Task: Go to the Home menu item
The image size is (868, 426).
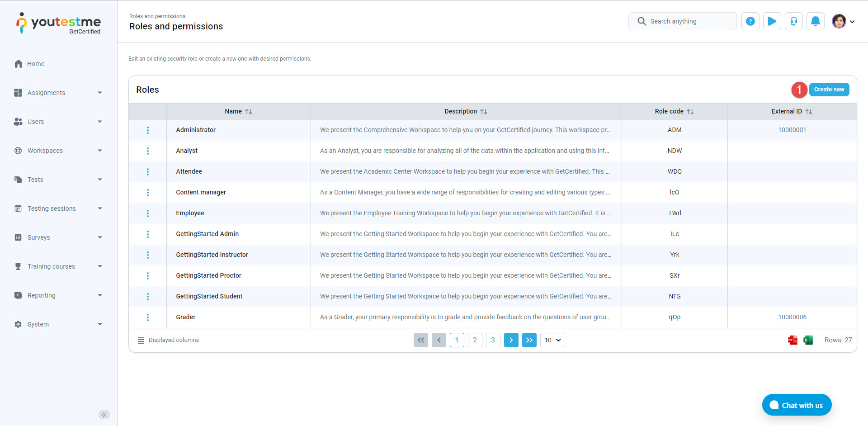Action: (x=36, y=64)
